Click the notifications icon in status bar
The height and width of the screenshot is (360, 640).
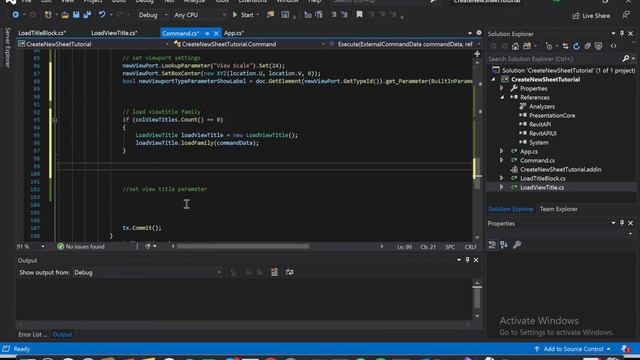pyautogui.click(x=625, y=349)
